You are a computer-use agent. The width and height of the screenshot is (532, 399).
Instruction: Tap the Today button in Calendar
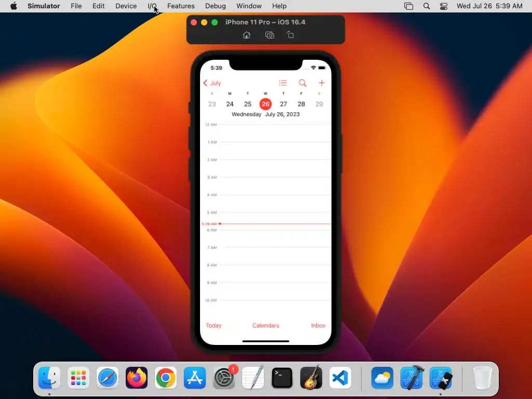click(x=214, y=325)
